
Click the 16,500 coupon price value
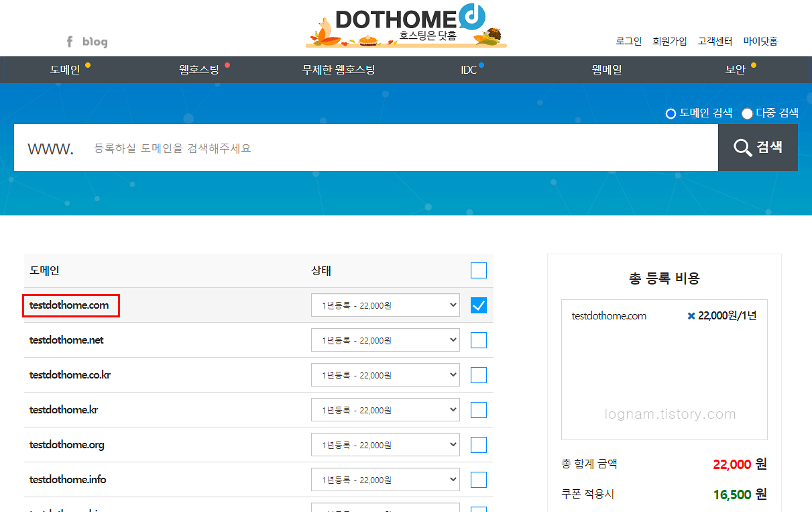point(732,495)
